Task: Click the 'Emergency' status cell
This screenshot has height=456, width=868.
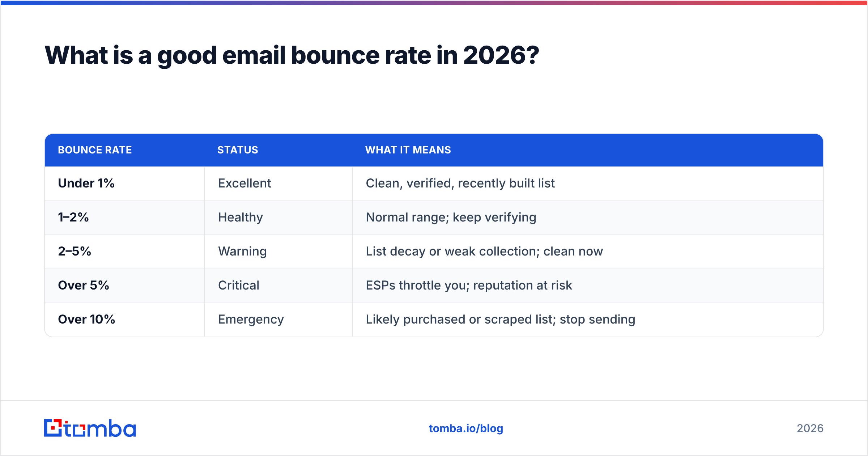Action: click(x=278, y=320)
